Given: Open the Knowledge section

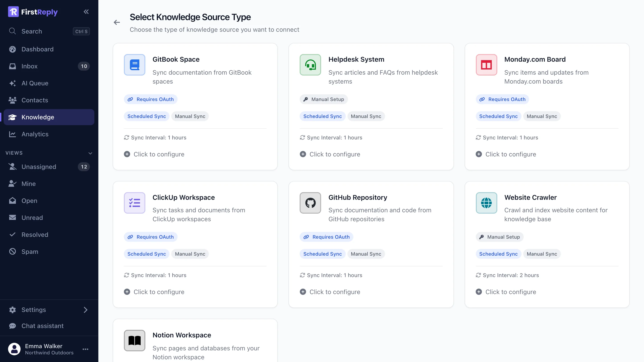Looking at the screenshot, I should [49, 117].
